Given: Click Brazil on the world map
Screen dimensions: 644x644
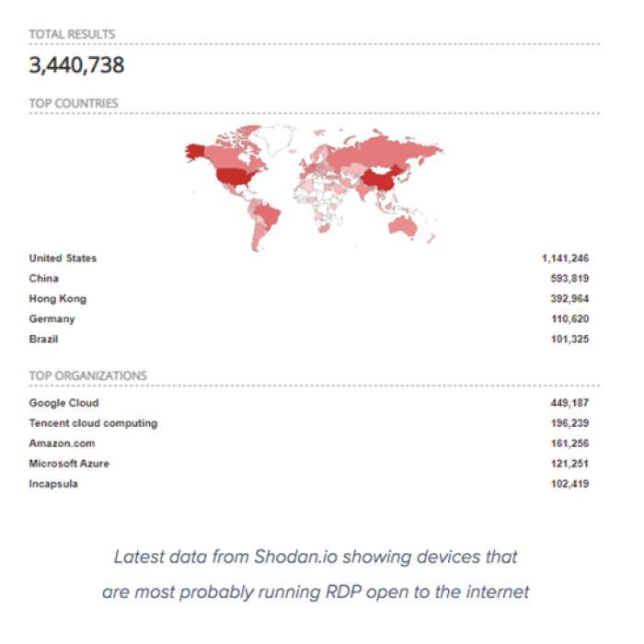Looking at the screenshot, I should [x=268, y=214].
